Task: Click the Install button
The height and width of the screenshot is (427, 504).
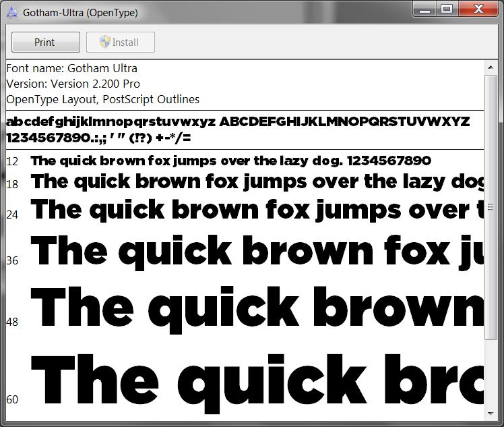Action: click(121, 42)
